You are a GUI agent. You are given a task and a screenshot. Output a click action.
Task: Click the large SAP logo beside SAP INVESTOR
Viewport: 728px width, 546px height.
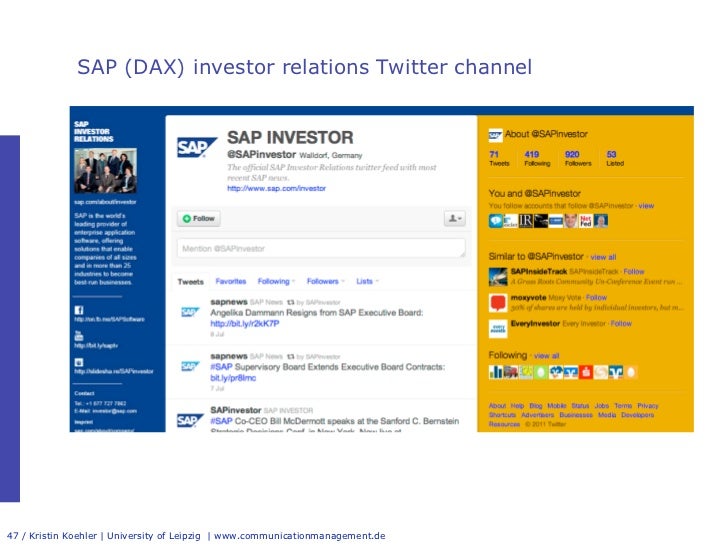pos(196,148)
